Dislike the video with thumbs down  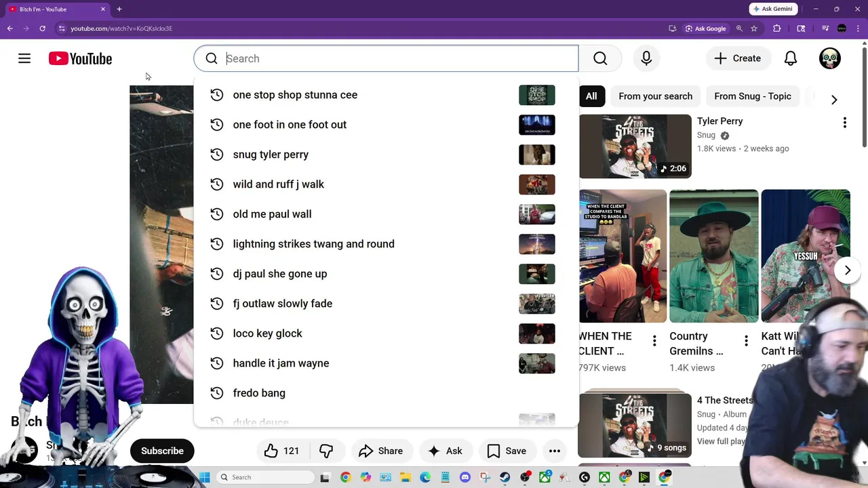click(x=326, y=451)
